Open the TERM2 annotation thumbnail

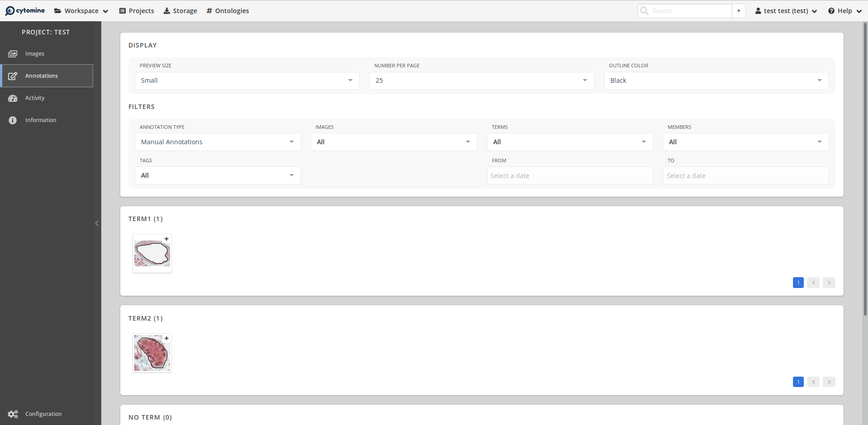click(152, 354)
